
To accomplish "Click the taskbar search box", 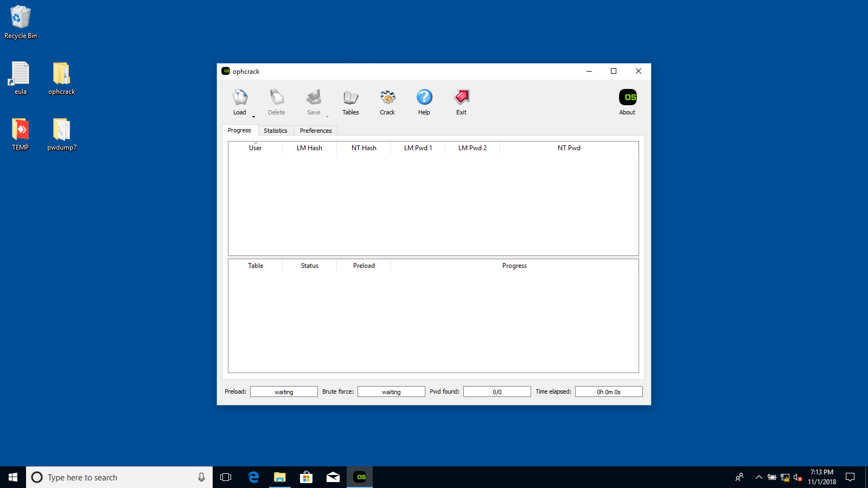I will pos(119,477).
